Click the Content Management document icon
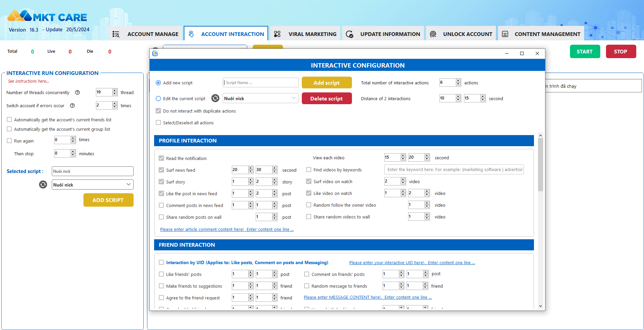 [x=505, y=34]
